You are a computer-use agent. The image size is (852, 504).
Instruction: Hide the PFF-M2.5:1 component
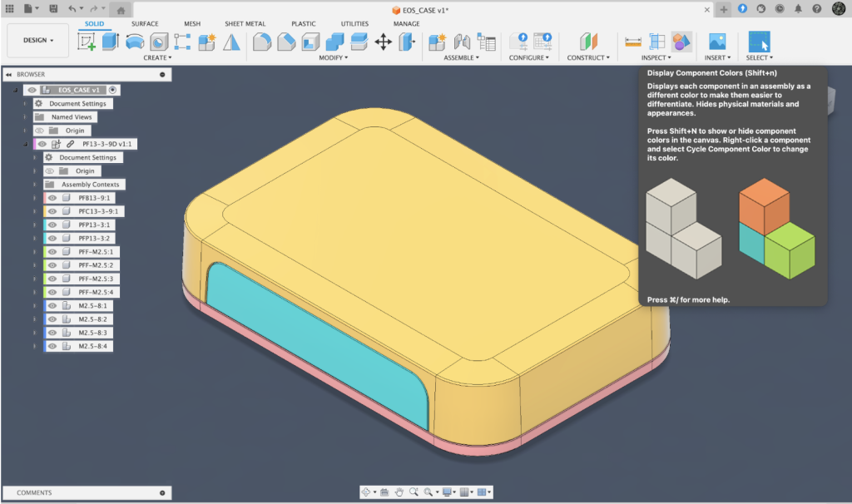(x=52, y=251)
